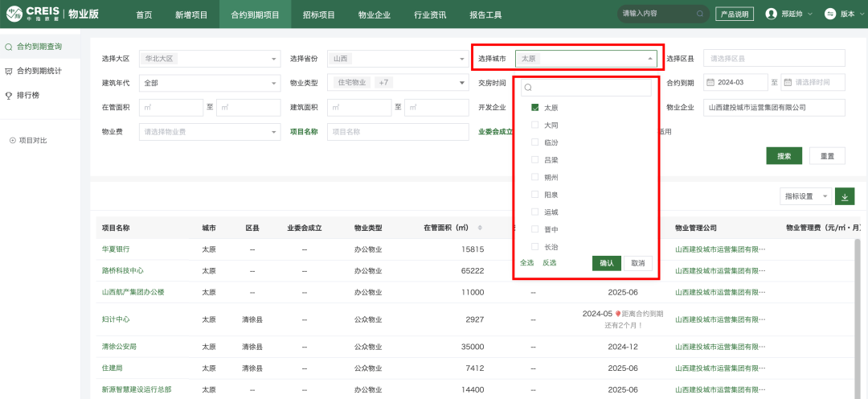Open the 选择大区 dropdown
The width and height of the screenshot is (868, 399).
tap(209, 59)
